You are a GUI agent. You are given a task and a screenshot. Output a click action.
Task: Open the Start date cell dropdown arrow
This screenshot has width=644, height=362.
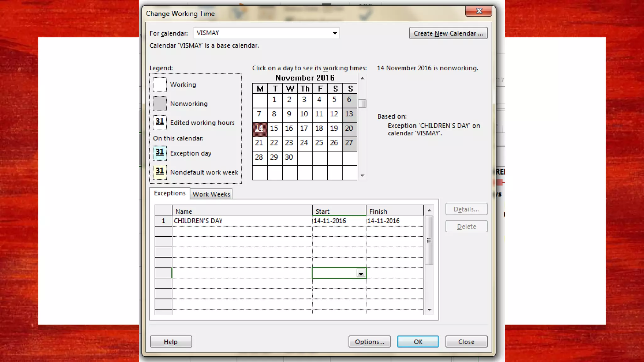coord(361,274)
